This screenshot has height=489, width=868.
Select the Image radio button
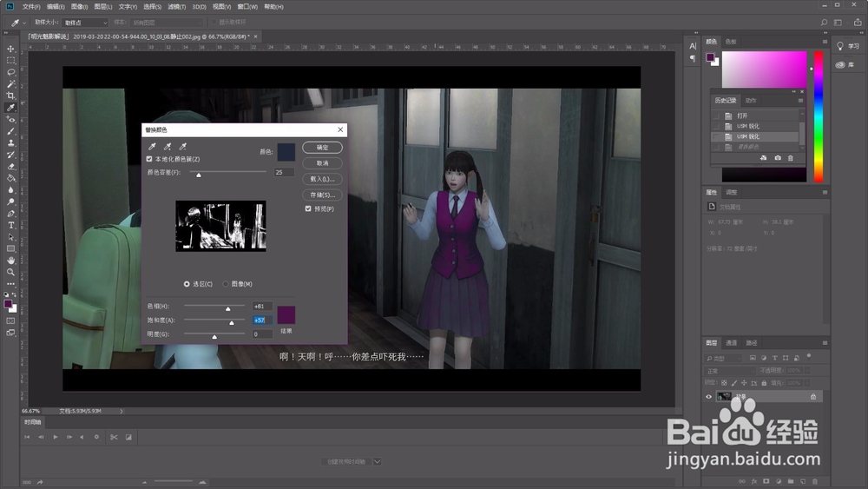[x=226, y=284]
